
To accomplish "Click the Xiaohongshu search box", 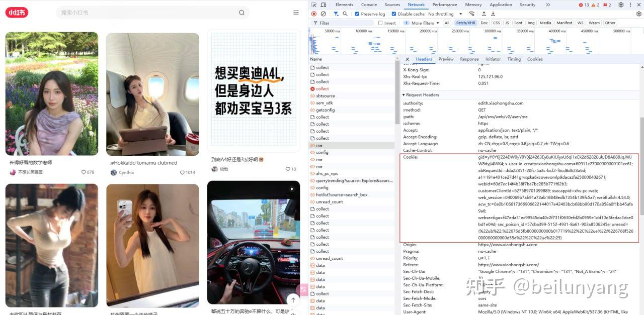I will click(153, 13).
